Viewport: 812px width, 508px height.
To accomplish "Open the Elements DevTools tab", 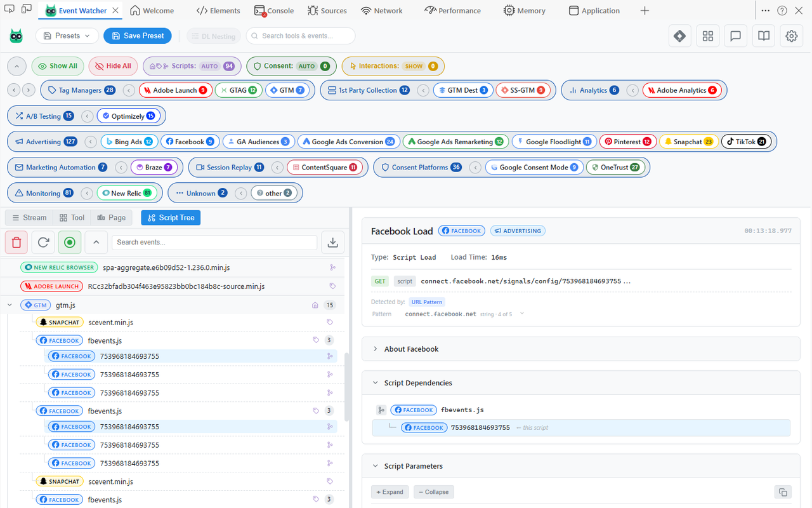I will coord(218,11).
